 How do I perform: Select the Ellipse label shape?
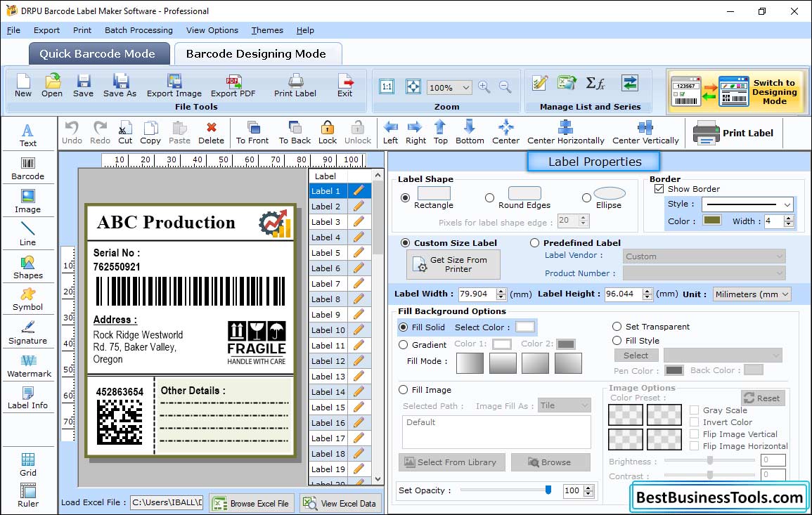[x=586, y=197]
